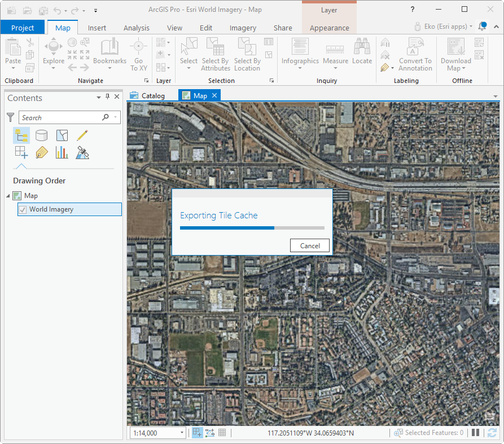This screenshot has width=504, height=444.
Task: Open the Selection group dialog launcher
Action: pos(271,81)
